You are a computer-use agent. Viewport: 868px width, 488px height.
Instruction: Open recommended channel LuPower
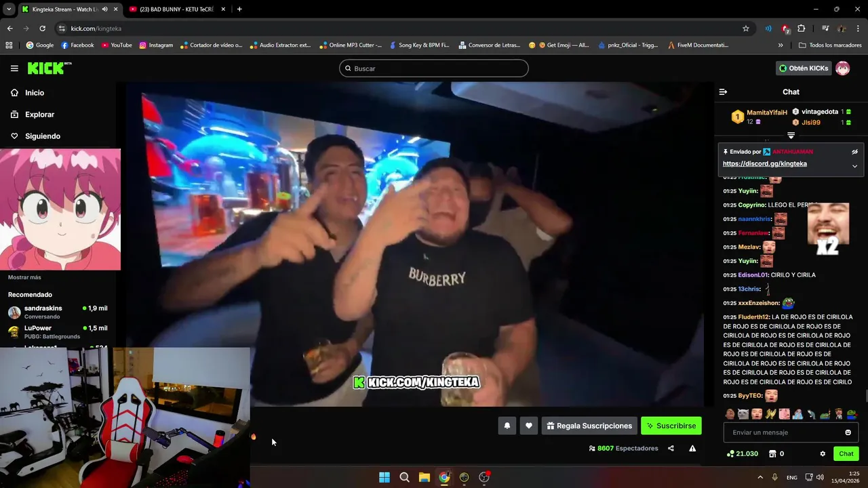click(58, 332)
